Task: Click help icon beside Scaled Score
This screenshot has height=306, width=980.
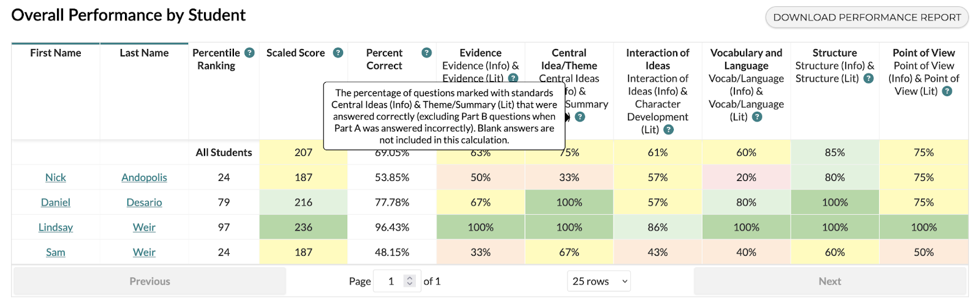Action: tap(338, 53)
